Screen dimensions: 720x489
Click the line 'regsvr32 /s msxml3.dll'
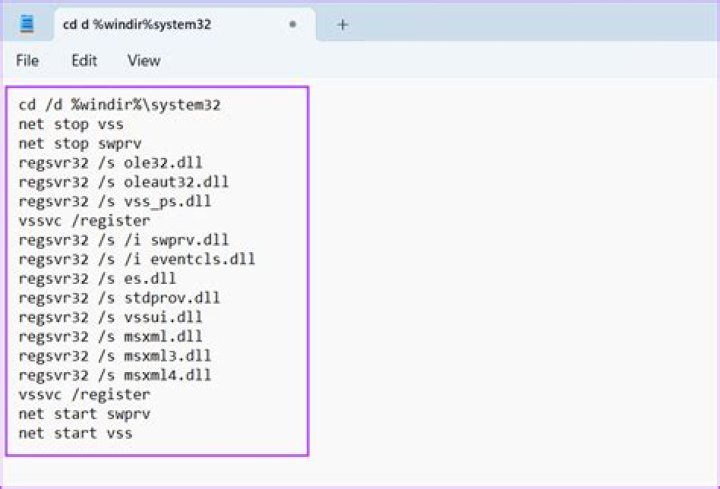coord(115,356)
